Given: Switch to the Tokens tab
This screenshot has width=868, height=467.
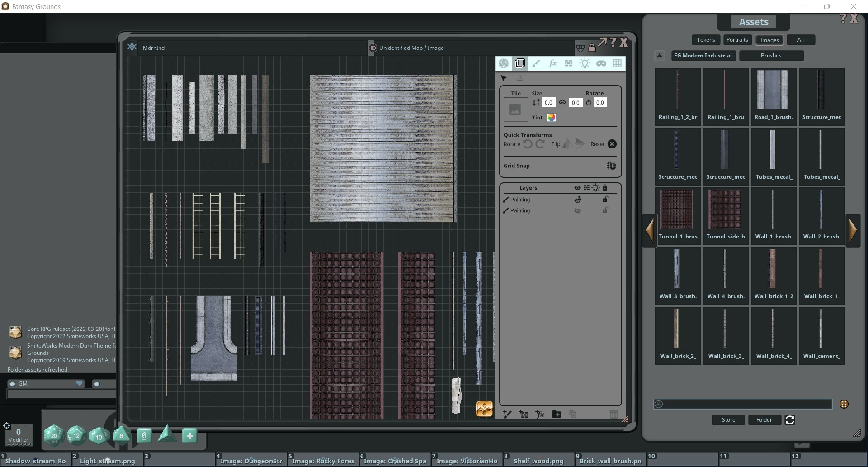Looking at the screenshot, I should 706,40.
